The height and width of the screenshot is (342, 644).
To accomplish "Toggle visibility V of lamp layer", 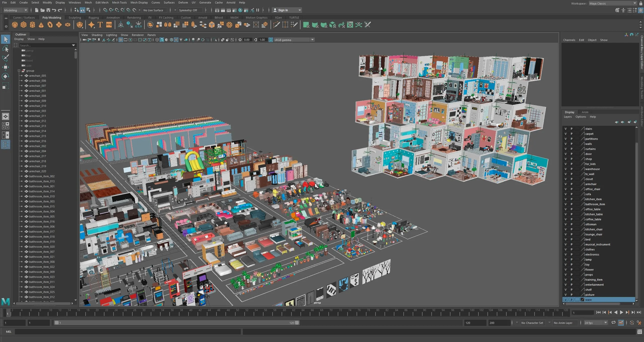I will [x=565, y=260].
